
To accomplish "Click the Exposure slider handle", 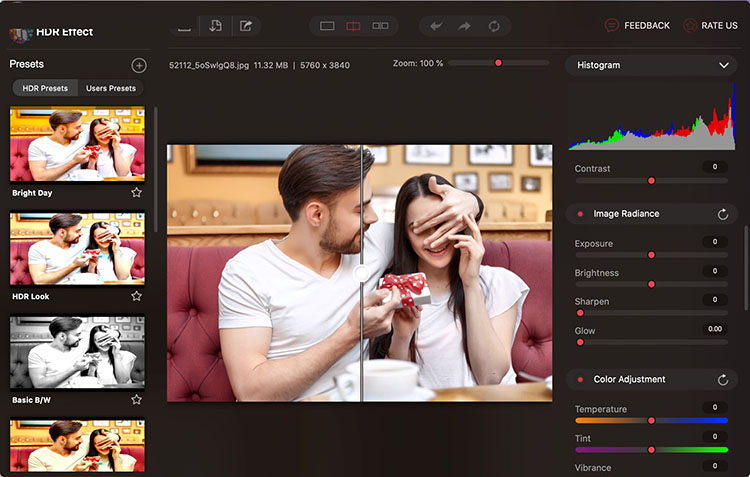I will [651, 255].
